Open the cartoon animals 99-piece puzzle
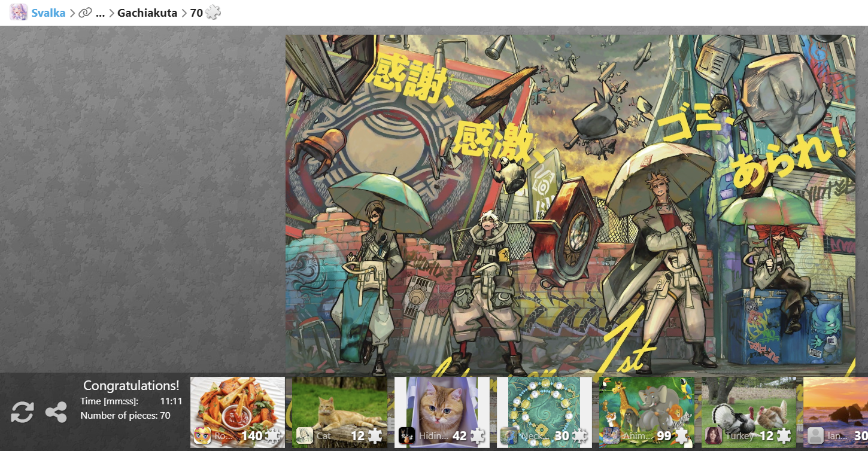Viewport: 868px width, 451px height. tap(647, 412)
